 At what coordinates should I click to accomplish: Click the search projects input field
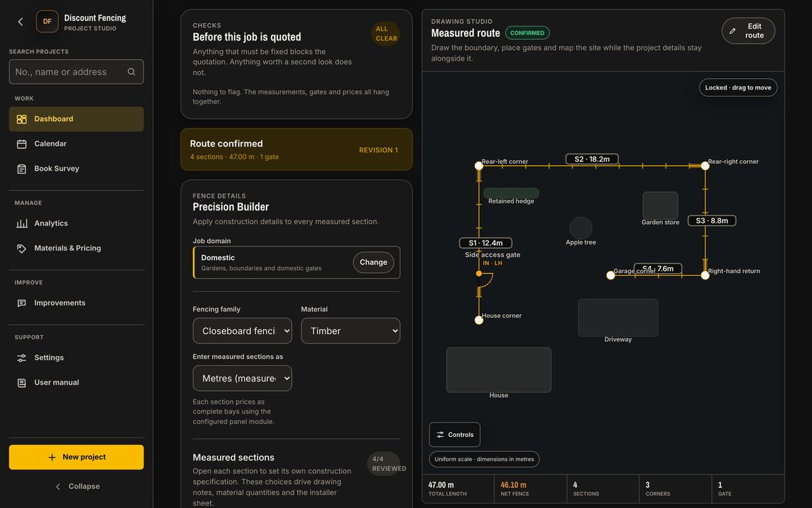(76, 72)
